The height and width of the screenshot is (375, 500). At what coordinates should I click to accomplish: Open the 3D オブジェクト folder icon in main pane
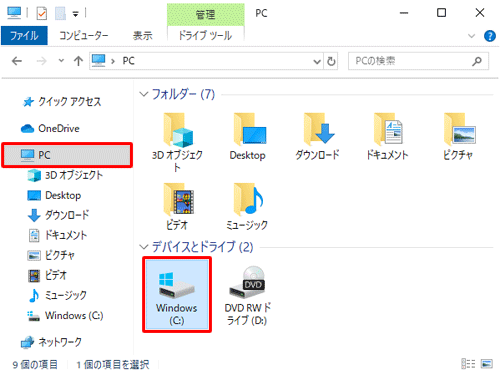[x=178, y=130]
